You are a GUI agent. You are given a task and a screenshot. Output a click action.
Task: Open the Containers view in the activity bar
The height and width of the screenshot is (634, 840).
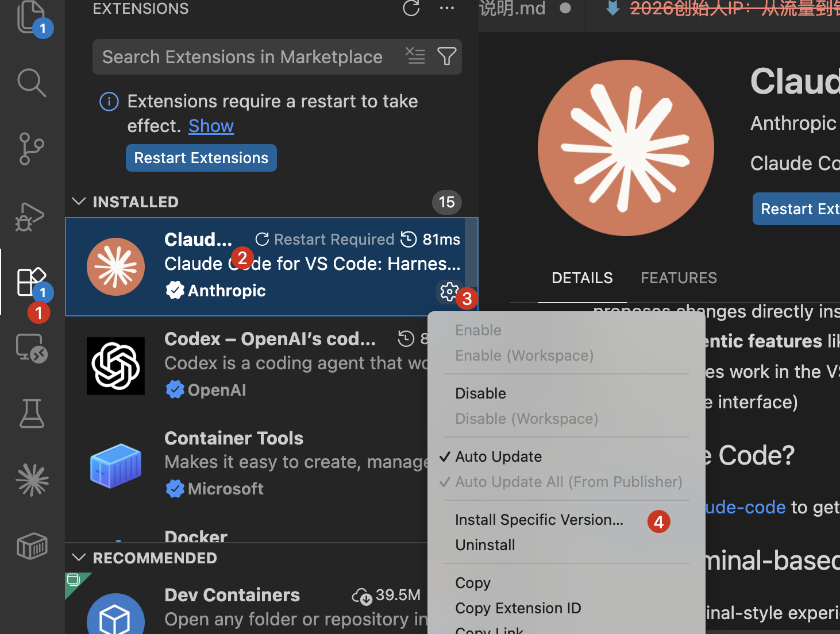click(x=32, y=546)
